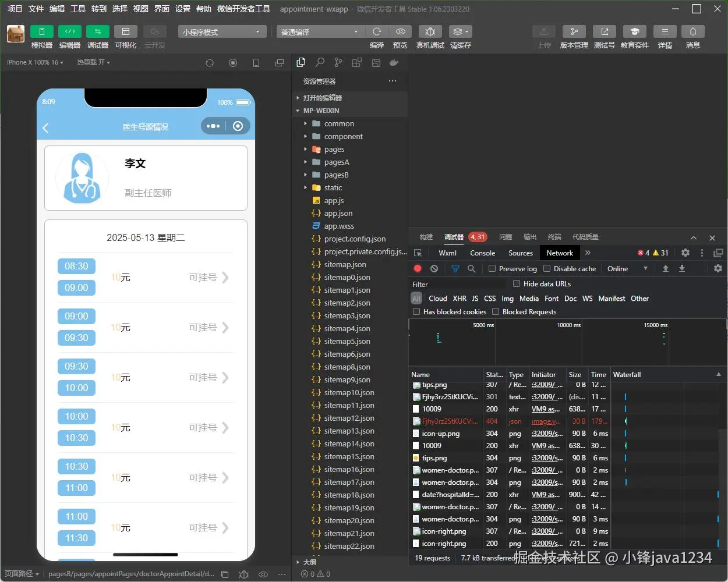Select the date?hospitalId request row

[x=511, y=494]
